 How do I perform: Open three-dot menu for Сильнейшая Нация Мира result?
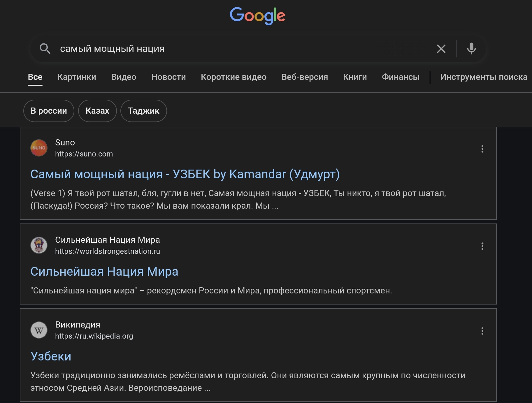[482, 246]
